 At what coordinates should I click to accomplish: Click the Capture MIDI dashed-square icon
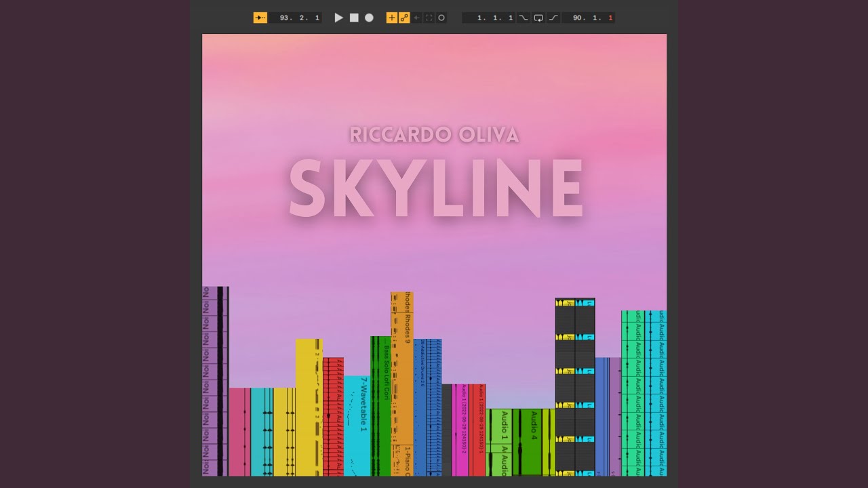point(429,18)
